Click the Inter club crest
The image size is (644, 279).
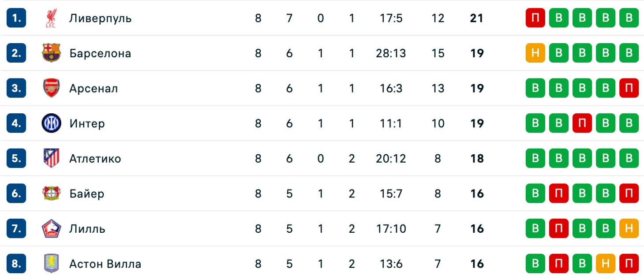pos(52,123)
